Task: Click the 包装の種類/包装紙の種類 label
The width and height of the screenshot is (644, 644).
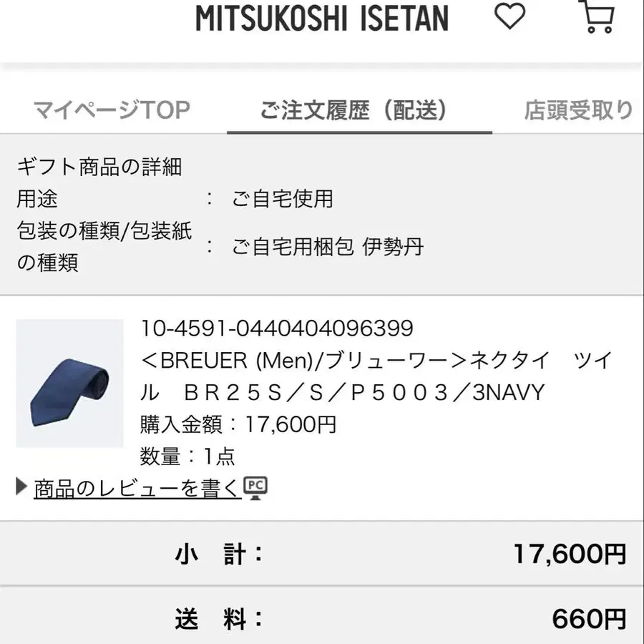Action: tap(104, 247)
